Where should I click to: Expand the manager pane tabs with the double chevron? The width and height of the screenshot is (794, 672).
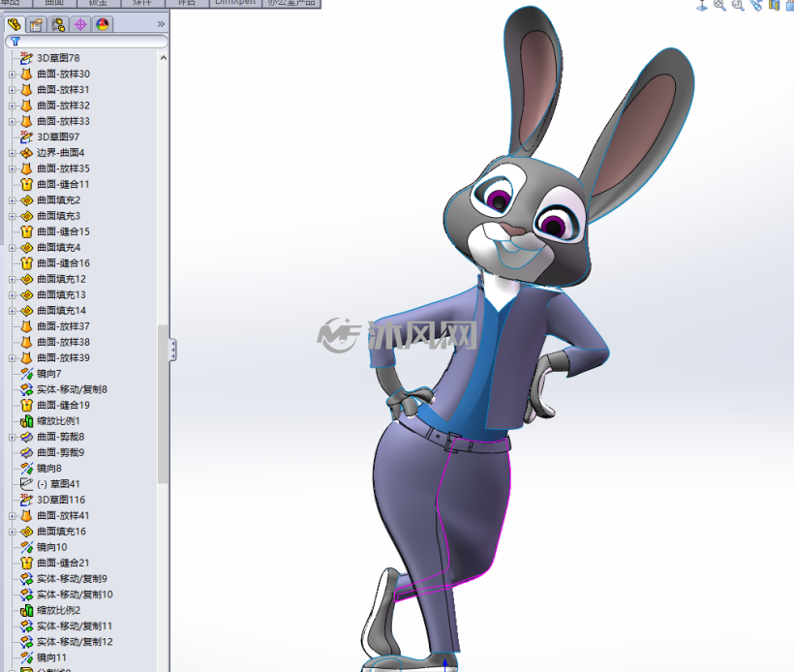pyautogui.click(x=161, y=24)
